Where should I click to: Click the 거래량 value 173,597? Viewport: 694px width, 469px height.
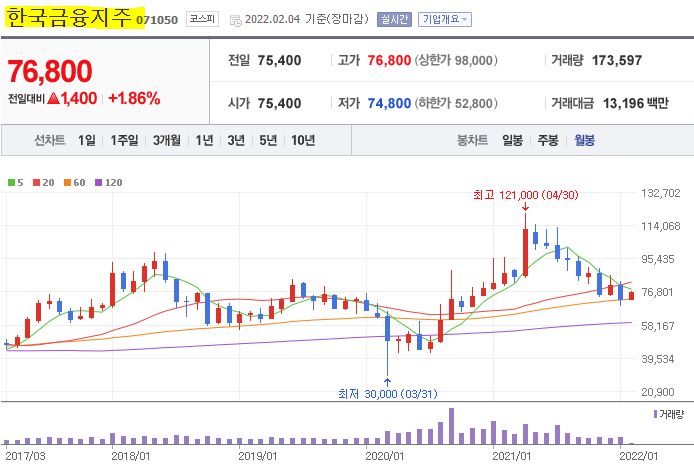[x=617, y=61]
